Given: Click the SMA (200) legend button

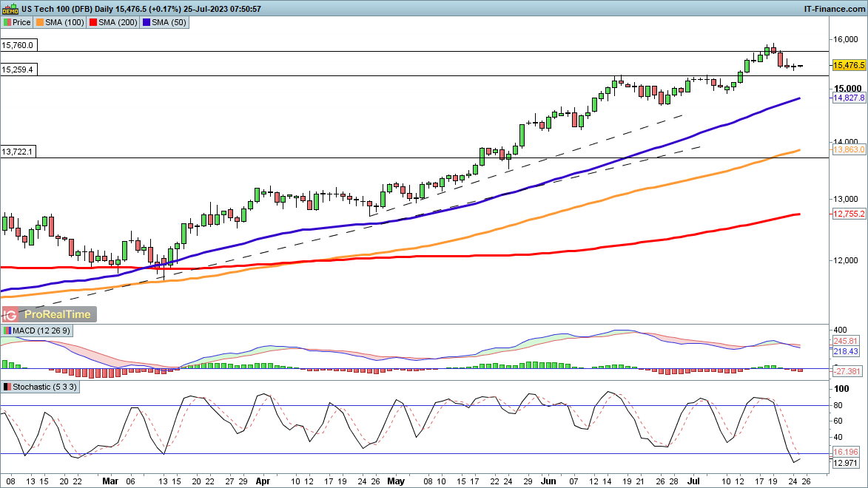Looking at the screenshot, I should [113, 22].
